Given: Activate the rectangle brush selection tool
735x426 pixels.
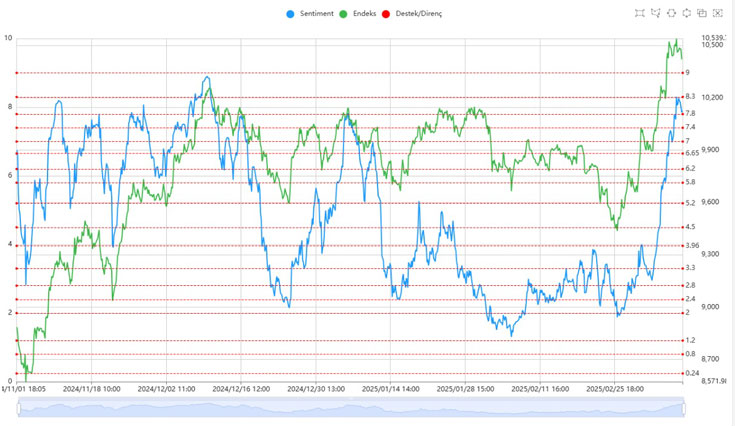Looking at the screenshot, I should click(640, 13).
